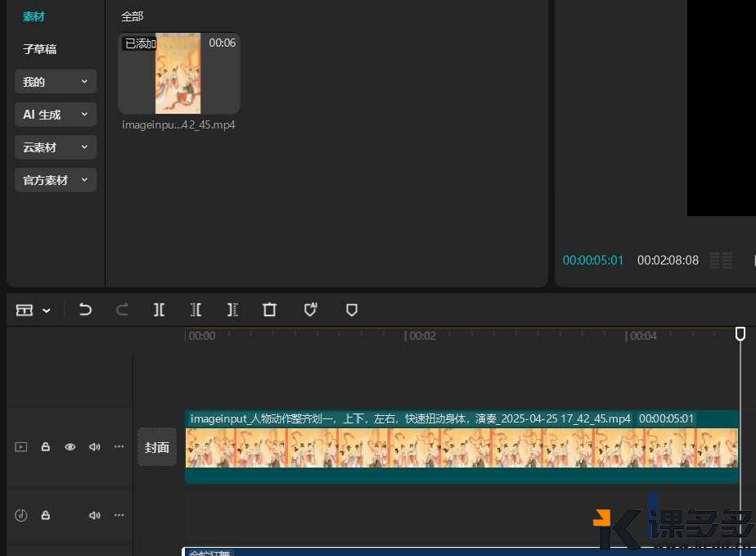This screenshot has height=556, width=756.
Task: Select the 全部 filter tab
Action: [x=132, y=16]
